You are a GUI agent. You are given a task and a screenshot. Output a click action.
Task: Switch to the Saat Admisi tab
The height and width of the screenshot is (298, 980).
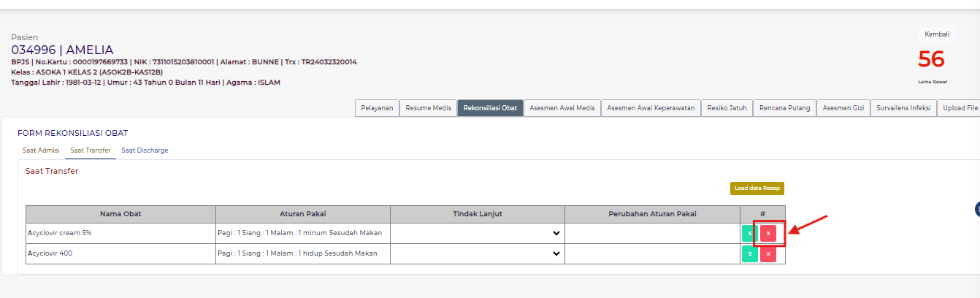[x=41, y=150]
